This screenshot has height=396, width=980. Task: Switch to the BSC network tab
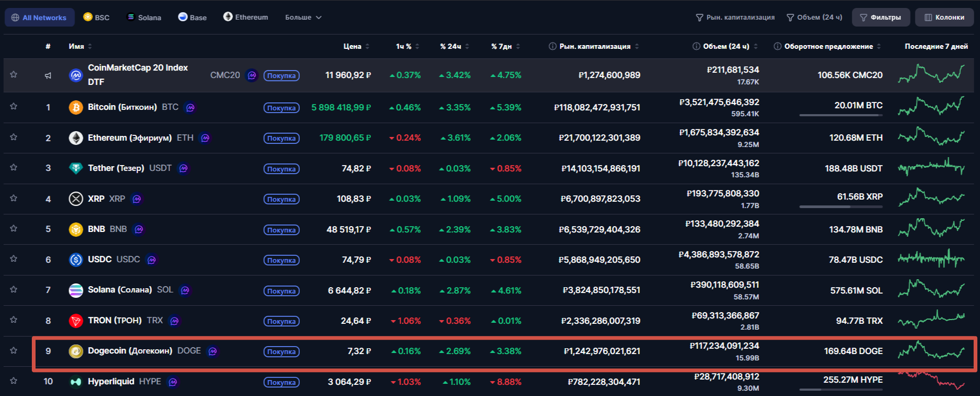click(x=97, y=18)
